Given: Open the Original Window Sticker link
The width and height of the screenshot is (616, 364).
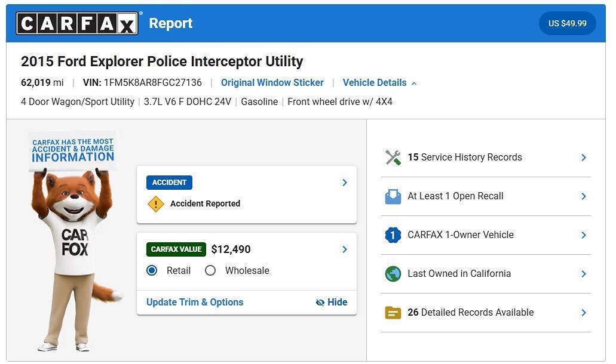Looking at the screenshot, I should click(x=272, y=83).
